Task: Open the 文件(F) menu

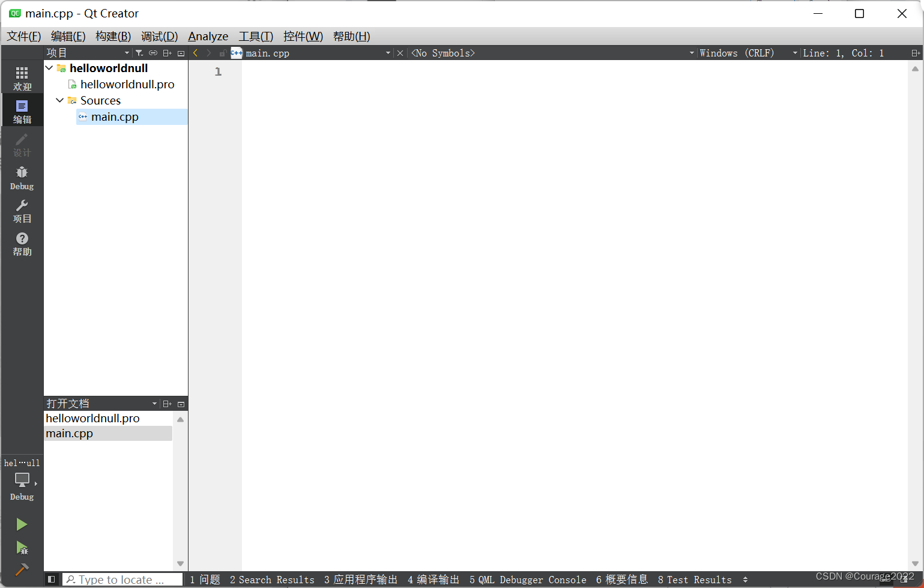Action: [x=24, y=36]
